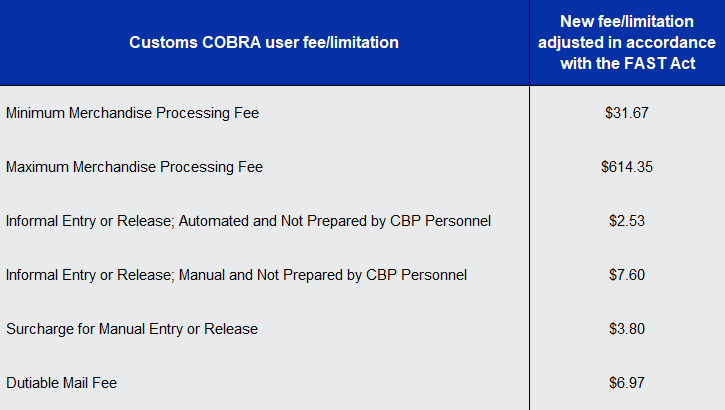Select the $3.80 surcharge amount

click(627, 329)
